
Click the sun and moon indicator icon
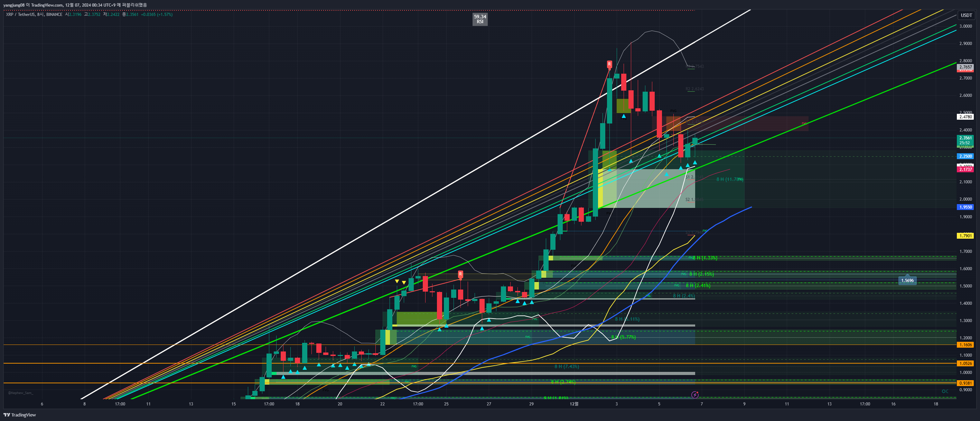(945, 391)
